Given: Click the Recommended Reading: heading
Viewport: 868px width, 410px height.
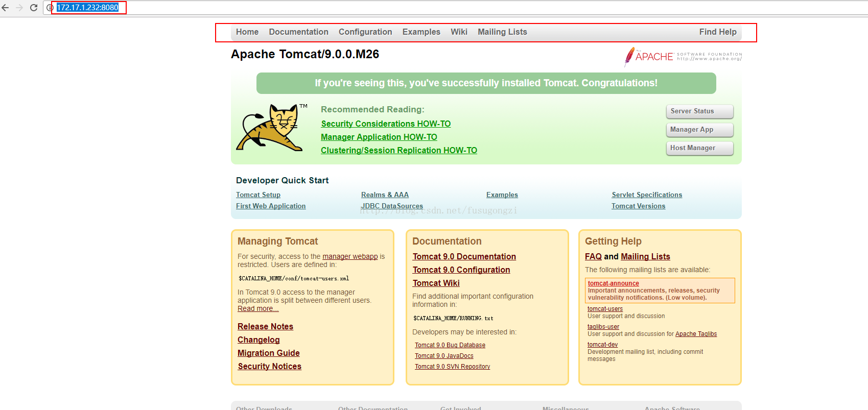Looking at the screenshot, I should pyautogui.click(x=372, y=109).
